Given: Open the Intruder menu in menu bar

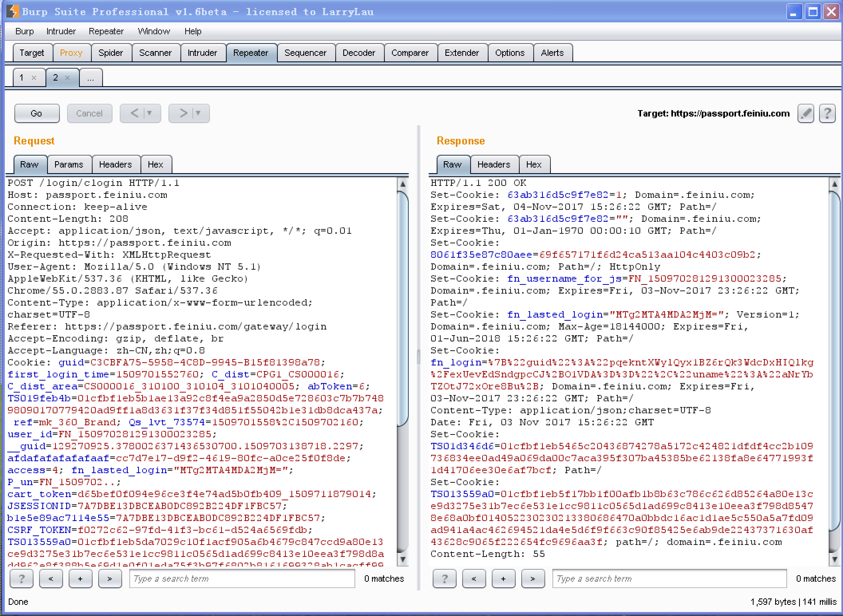Looking at the screenshot, I should (x=61, y=31).
